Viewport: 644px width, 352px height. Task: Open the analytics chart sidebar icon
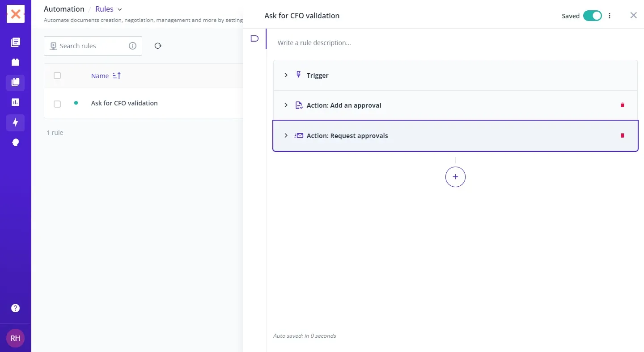click(x=15, y=102)
